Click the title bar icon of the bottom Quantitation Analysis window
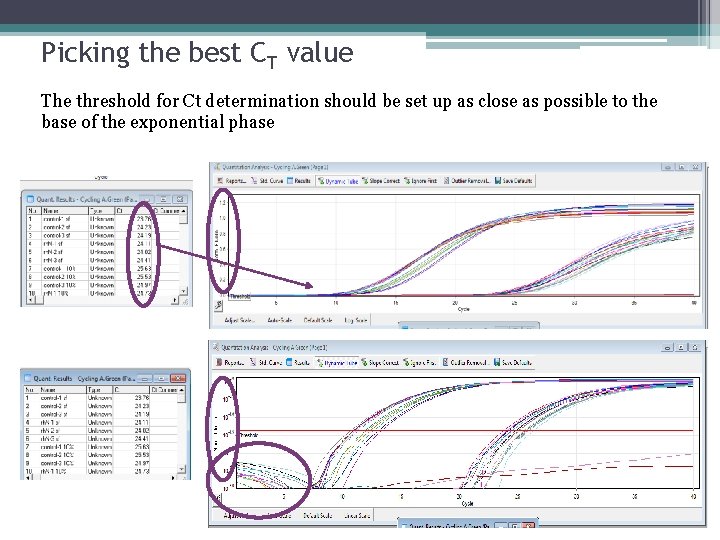This screenshot has height=540, width=720. click(216, 347)
